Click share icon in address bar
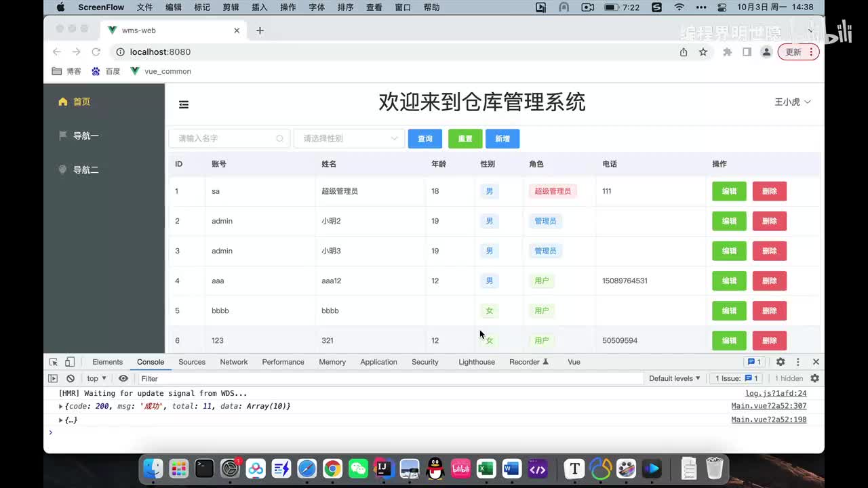 click(x=684, y=52)
